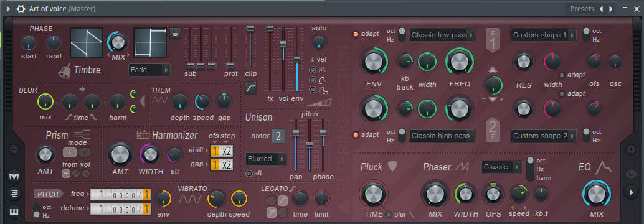
Task: Click the Filter 1 badge icon
Action: (493, 40)
